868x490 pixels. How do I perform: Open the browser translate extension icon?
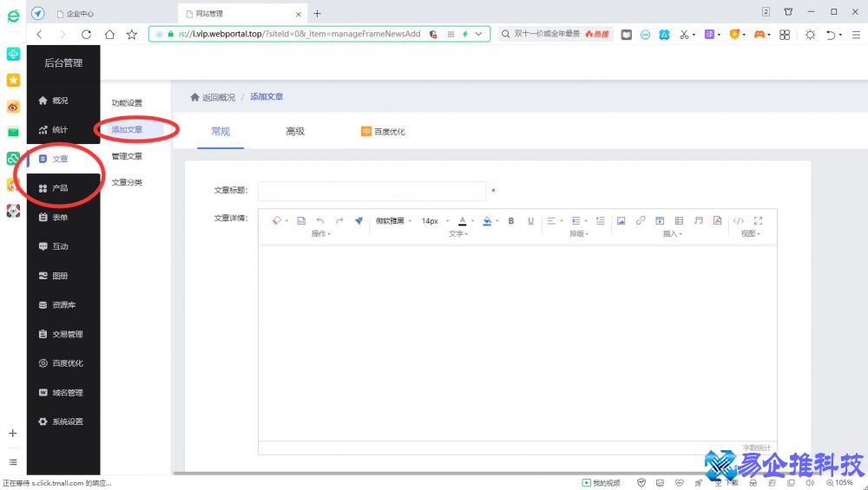click(x=709, y=35)
